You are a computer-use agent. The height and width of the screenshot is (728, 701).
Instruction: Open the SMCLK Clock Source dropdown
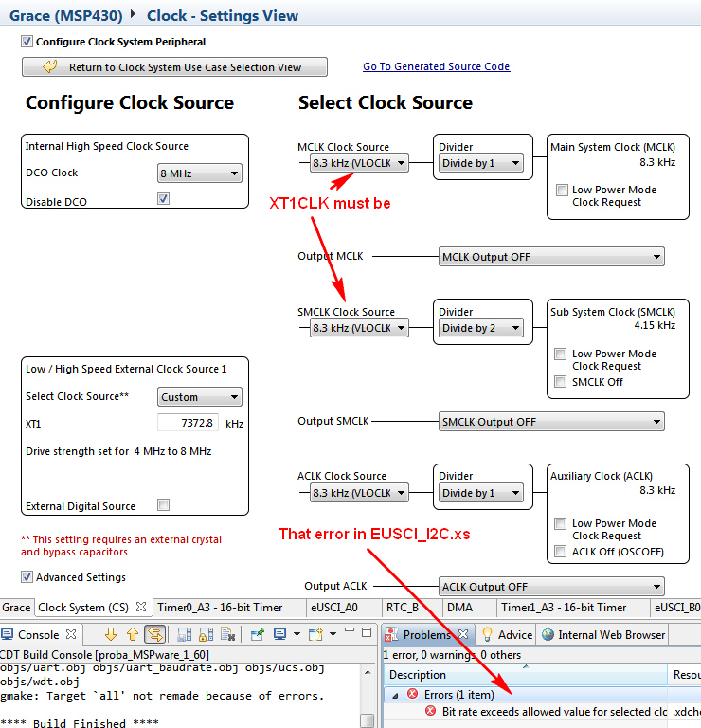[x=359, y=328]
